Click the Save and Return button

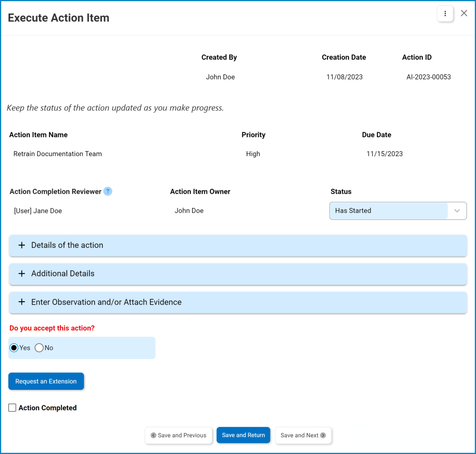pyautogui.click(x=243, y=435)
